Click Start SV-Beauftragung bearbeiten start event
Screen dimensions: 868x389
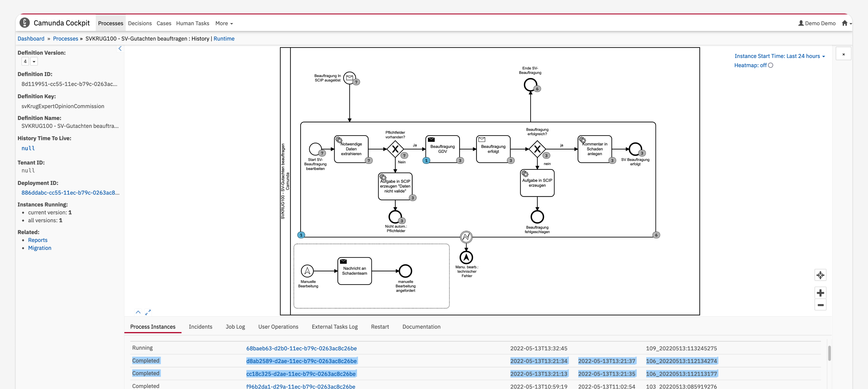click(x=315, y=149)
